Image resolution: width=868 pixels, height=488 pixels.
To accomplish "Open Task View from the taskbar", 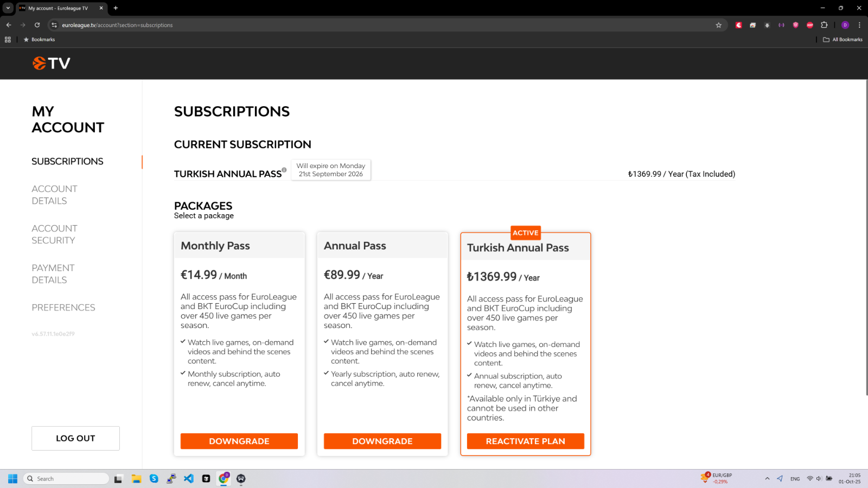I will [118, 479].
